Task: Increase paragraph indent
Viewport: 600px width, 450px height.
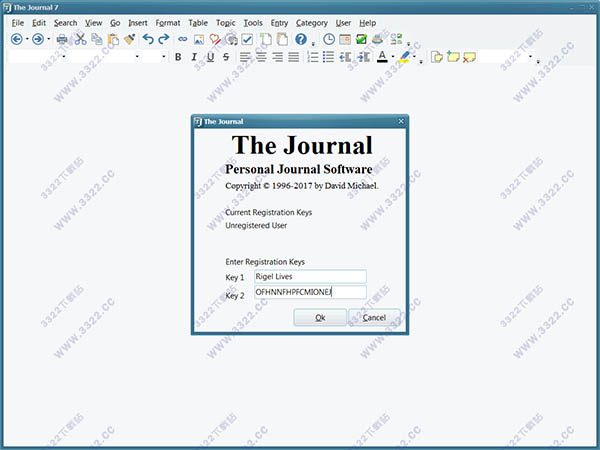Action: (363, 57)
